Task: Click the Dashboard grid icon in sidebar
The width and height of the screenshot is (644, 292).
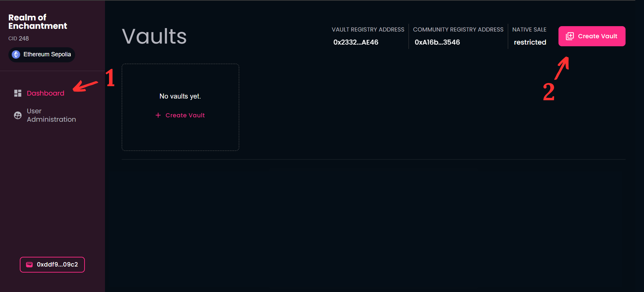Action: tap(18, 93)
